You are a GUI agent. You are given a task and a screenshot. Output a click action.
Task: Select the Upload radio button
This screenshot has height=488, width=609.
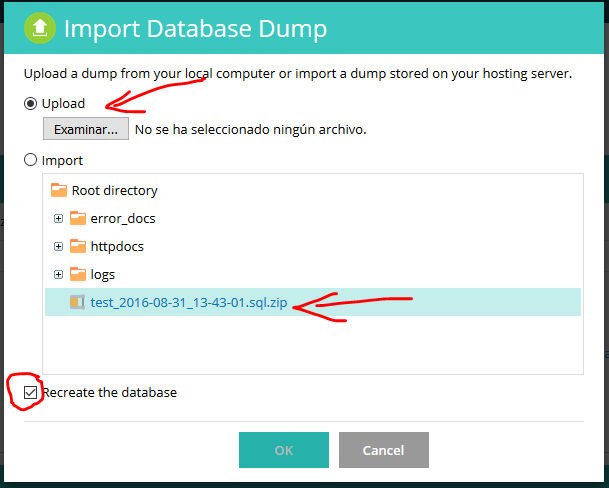[31, 103]
